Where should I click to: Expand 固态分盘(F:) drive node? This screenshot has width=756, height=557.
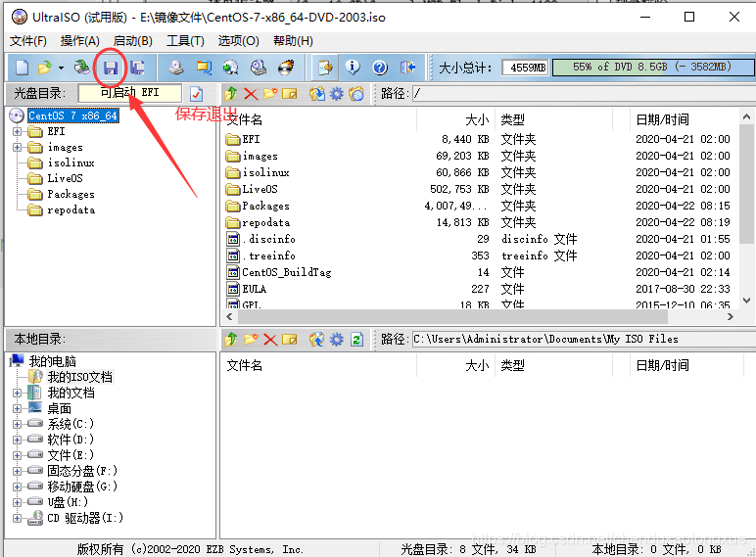point(17,471)
